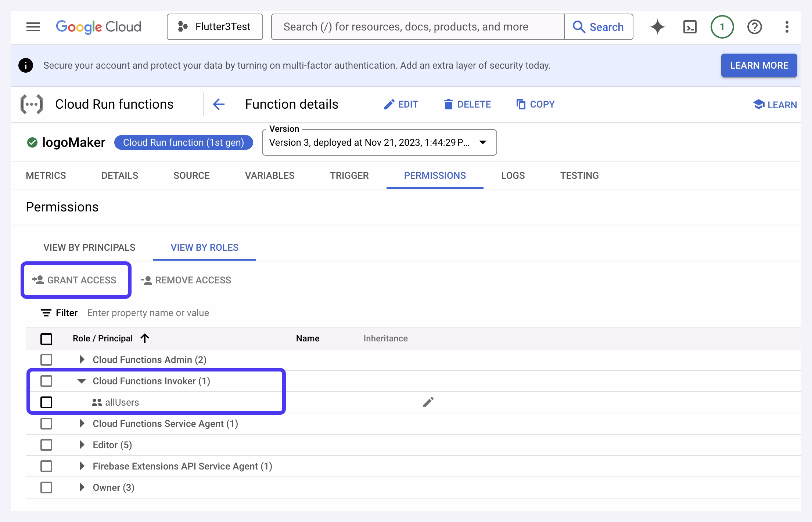Check the Editor role checkbox
The width and height of the screenshot is (812, 522).
click(46, 445)
